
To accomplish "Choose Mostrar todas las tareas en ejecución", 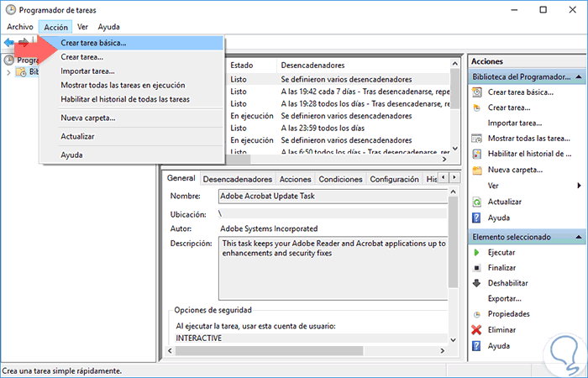I will [x=132, y=86].
